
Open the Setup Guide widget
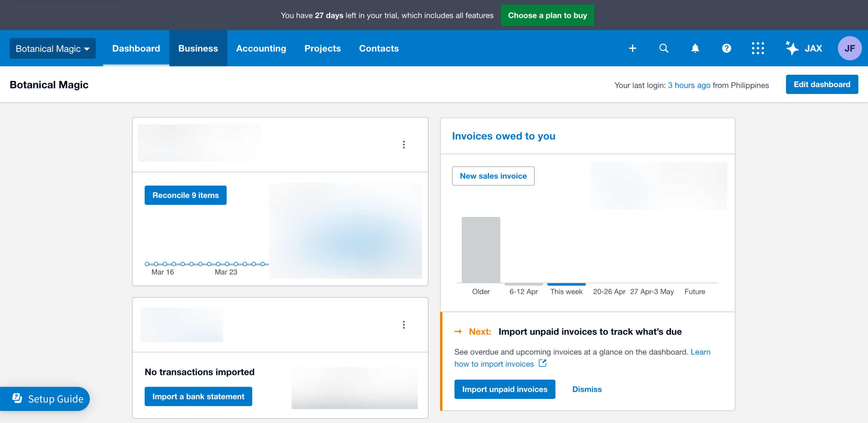(45, 399)
